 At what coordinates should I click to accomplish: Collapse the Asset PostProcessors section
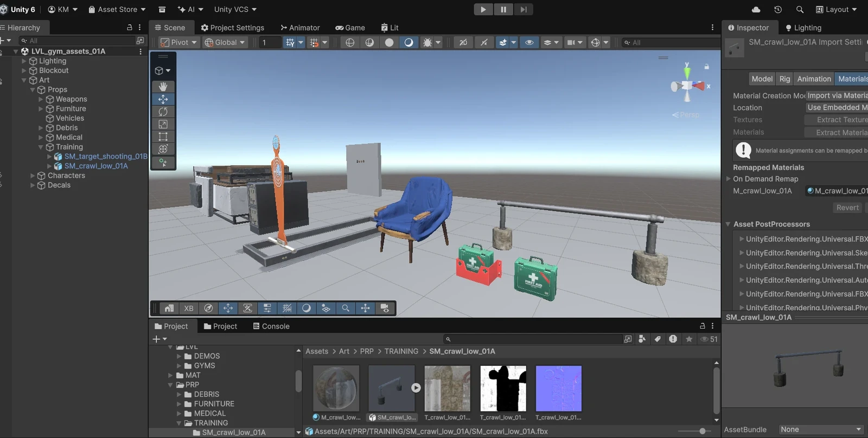(728, 224)
